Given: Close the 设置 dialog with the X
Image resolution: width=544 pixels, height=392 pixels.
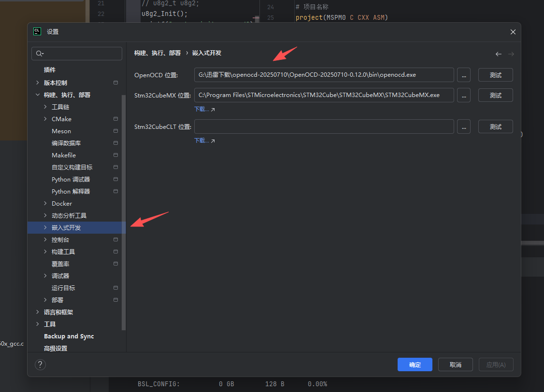Looking at the screenshot, I should pos(513,32).
